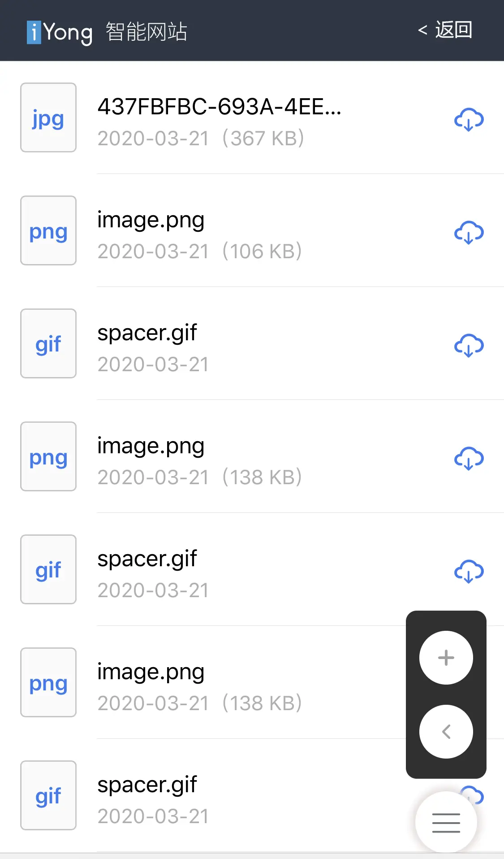Select the spacer.gif file entry at bottom

coord(147,784)
